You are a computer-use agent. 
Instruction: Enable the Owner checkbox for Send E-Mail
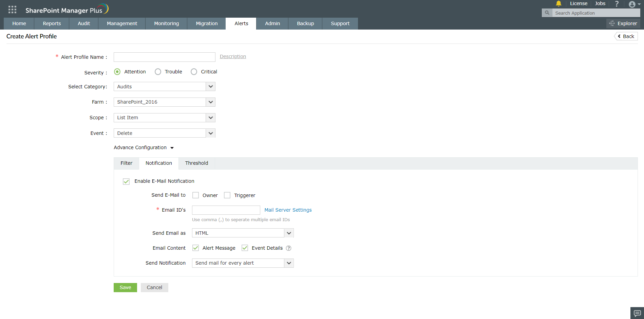pyautogui.click(x=195, y=195)
